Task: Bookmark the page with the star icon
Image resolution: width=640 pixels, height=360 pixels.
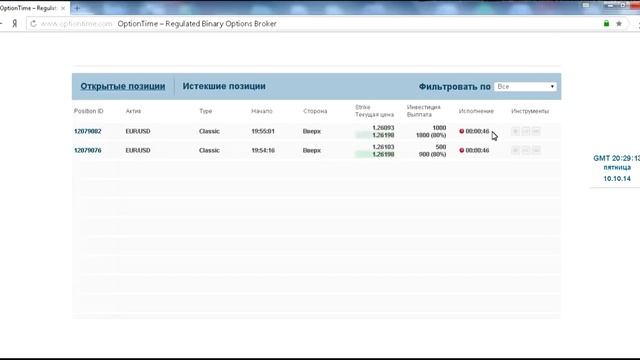Action: point(619,24)
